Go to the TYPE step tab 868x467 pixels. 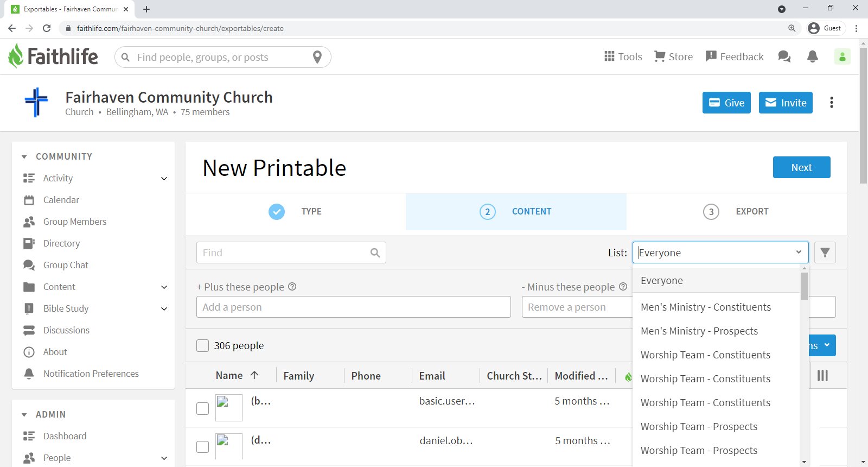pyautogui.click(x=296, y=211)
